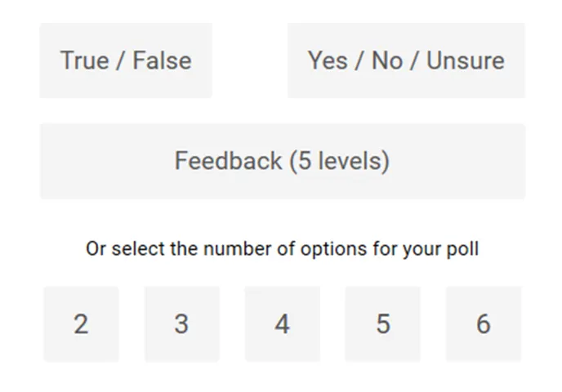Select 2 options for the poll
Viewport: 562px width, 392px height.
(x=81, y=324)
